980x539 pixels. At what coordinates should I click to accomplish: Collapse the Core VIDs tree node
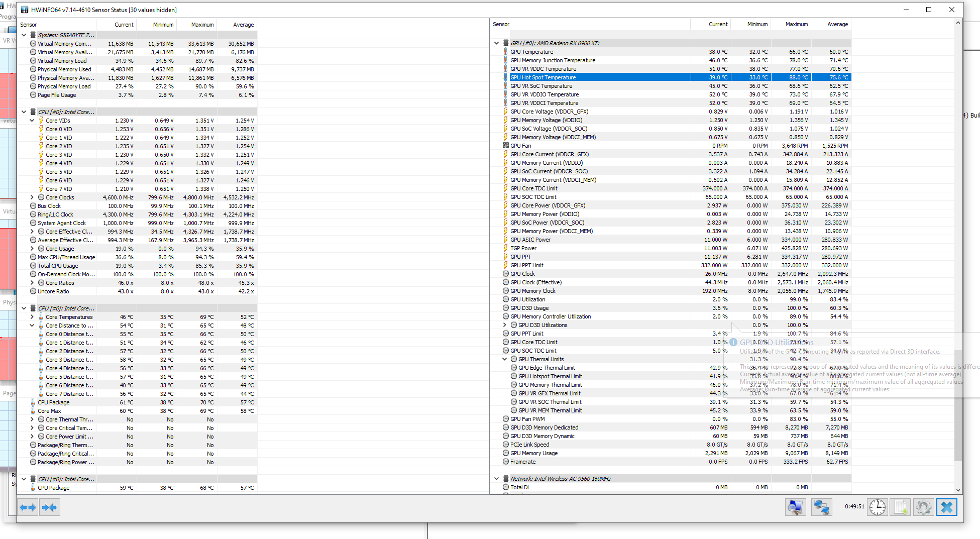tap(32, 121)
